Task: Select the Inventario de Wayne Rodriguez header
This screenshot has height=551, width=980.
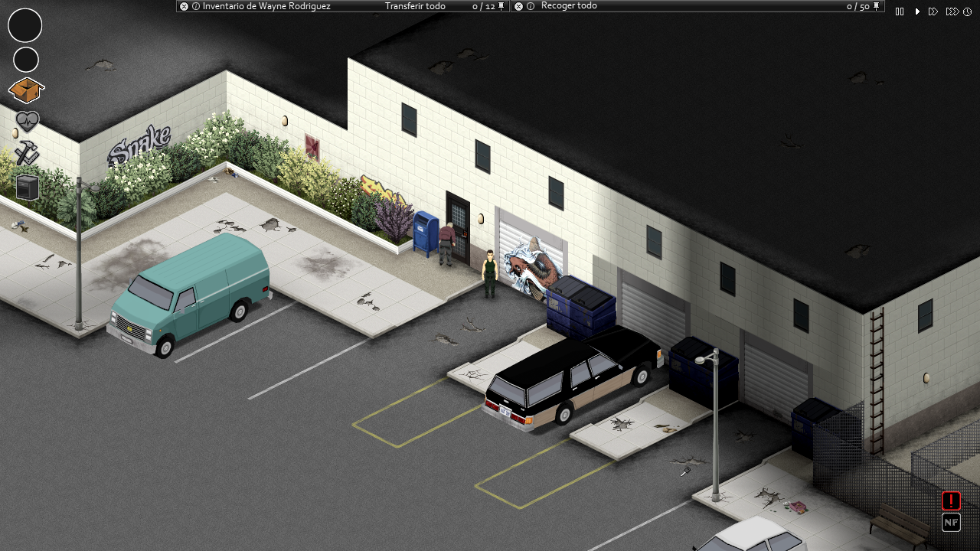Action: (268, 5)
